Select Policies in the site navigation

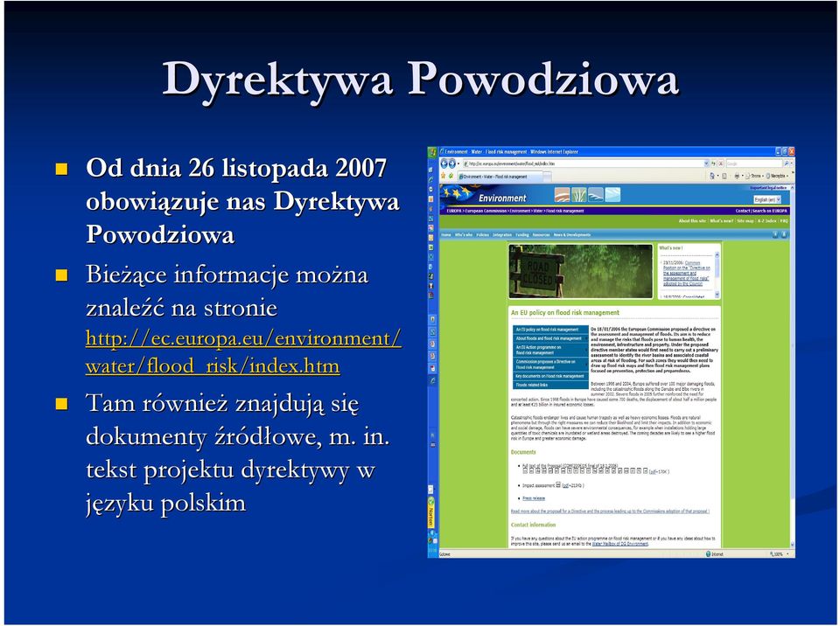tap(483, 234)
